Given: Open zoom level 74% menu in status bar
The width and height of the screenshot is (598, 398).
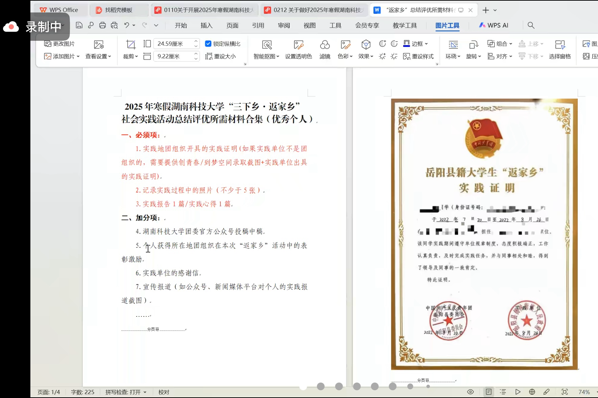Looking at the screenshot, I should (x=584, y=392).
